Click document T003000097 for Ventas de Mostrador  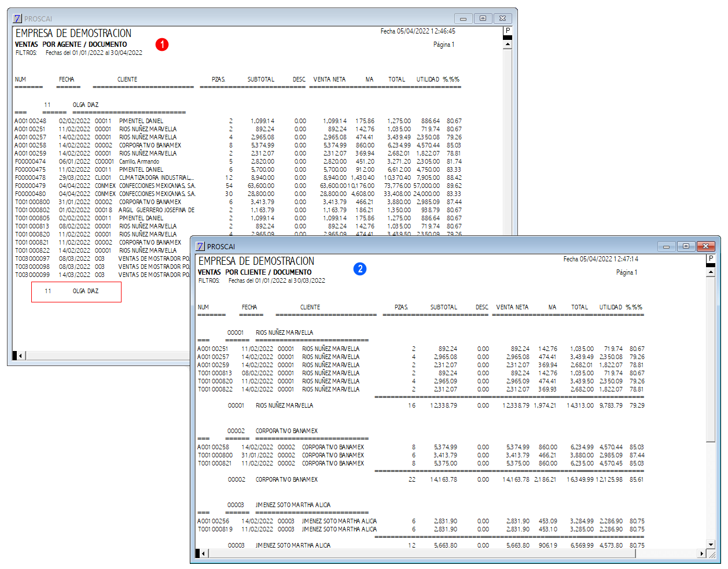pyautogui.click(x=32, y=258)
